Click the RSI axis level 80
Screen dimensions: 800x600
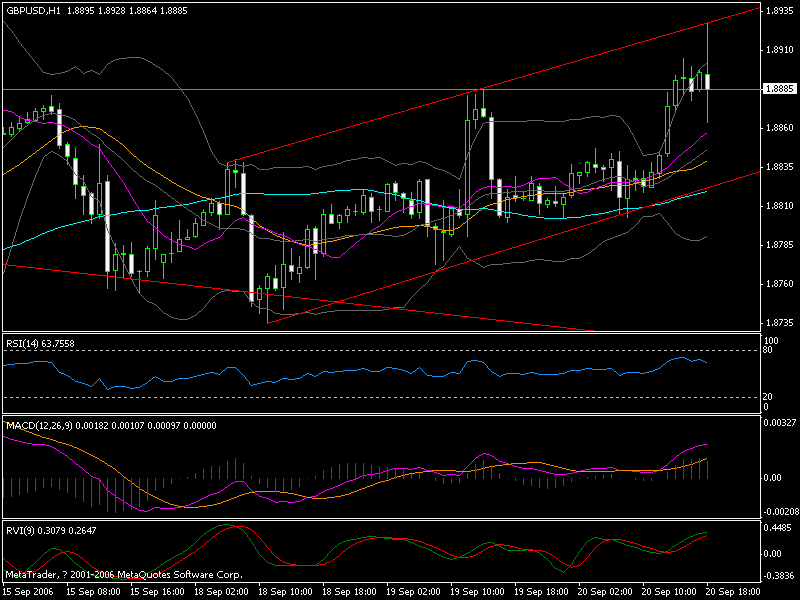coord(768,351)
